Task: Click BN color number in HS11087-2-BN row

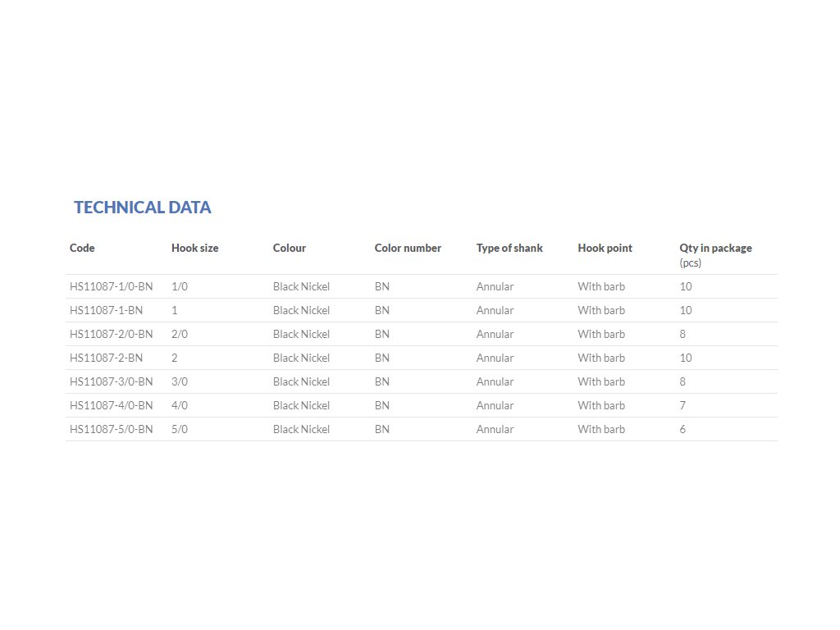Action: [x=382, y=358]
